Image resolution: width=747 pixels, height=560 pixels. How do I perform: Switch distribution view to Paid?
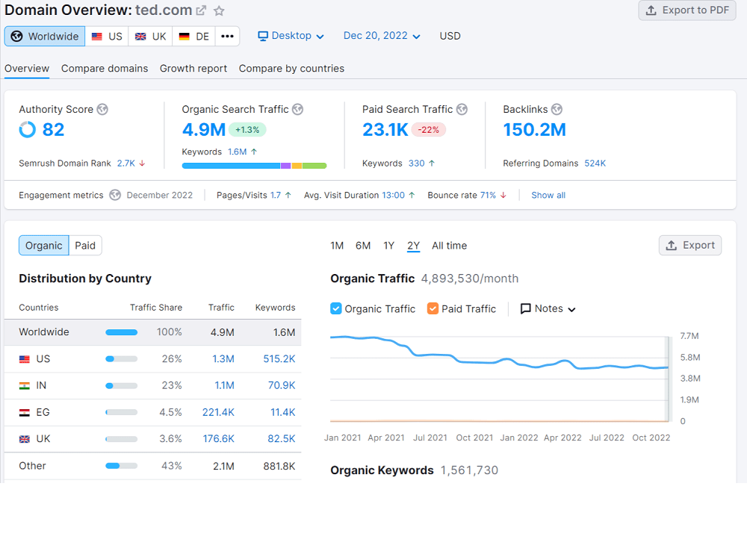click(85, 245)
